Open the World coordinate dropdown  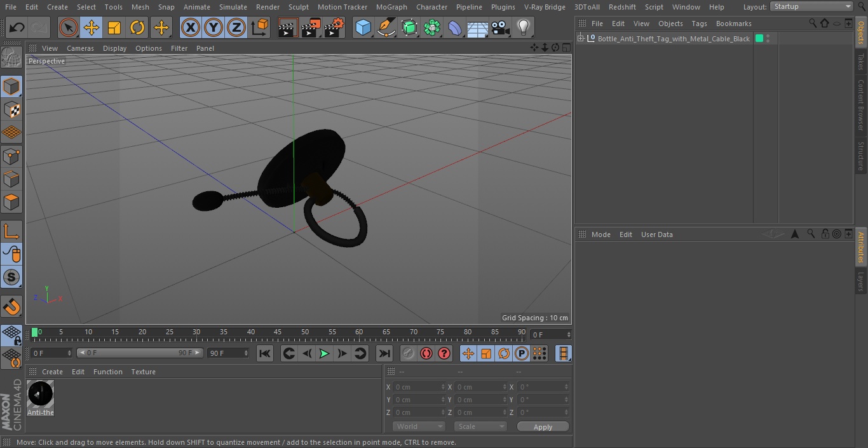click(418, 426)
